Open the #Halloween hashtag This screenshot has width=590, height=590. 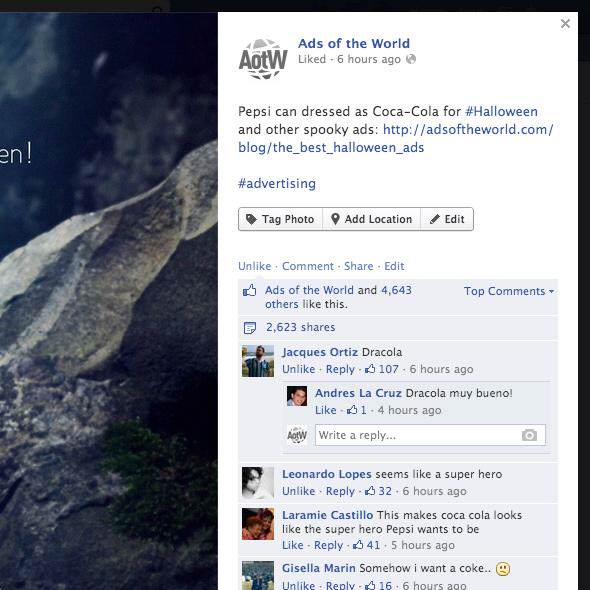pos(501,111)
